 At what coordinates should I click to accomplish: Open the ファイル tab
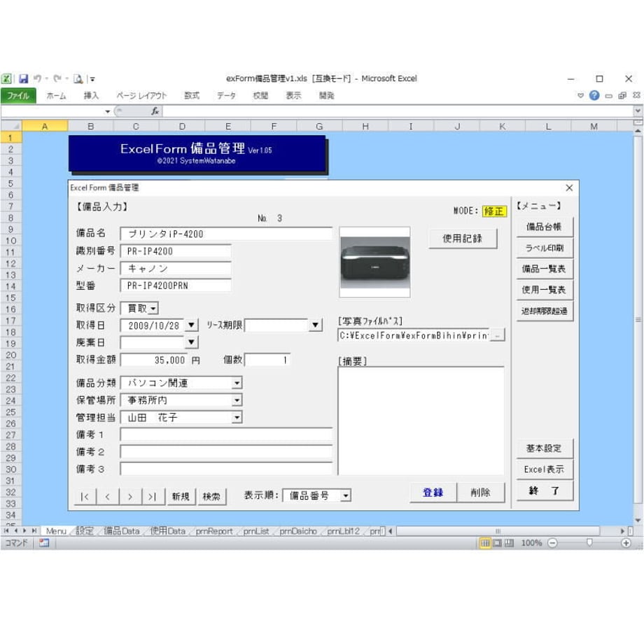point(18,96)
